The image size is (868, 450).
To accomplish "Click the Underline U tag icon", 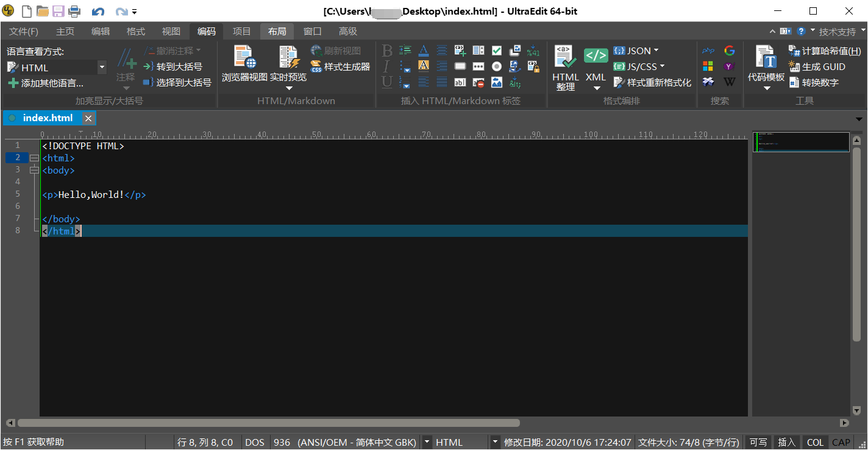I will point(387,82).
